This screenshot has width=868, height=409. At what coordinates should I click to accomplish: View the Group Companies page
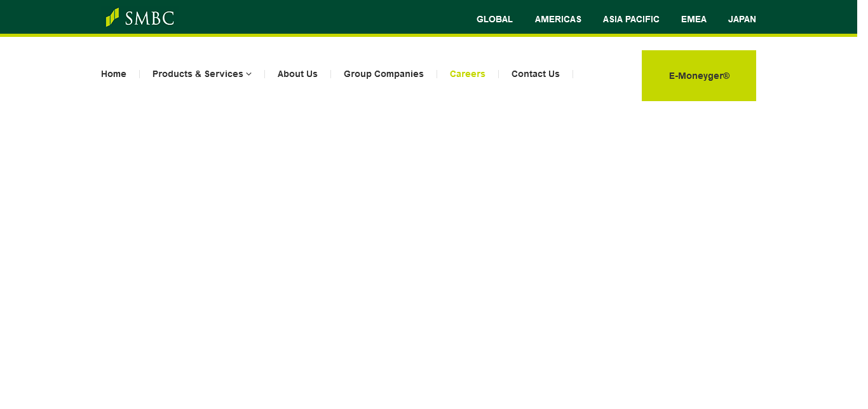coord(383,74)
